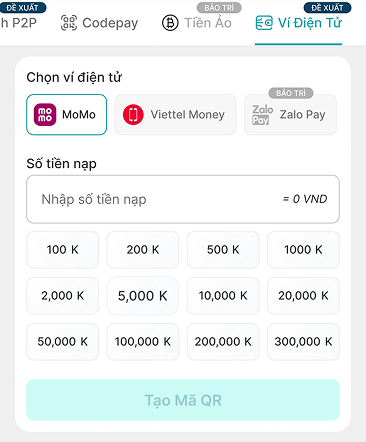
Task: Select MoMo as the e-wallet option
Action: pyautogui.click(x=67, y=114)
